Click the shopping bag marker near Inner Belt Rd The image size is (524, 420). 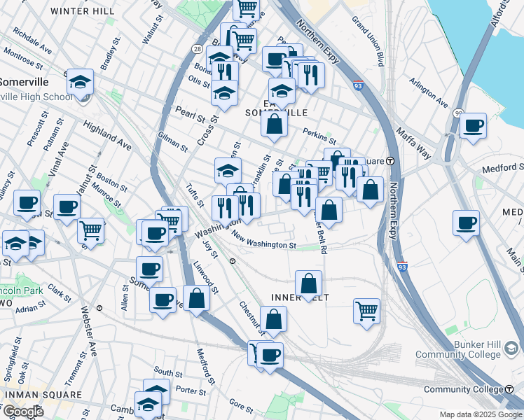click(x=329, y=210)
